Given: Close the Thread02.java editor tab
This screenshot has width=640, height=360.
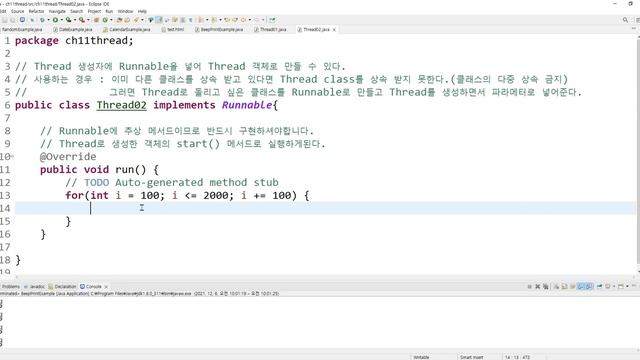Looking at the screenshot, I should [x=334, y=30].
